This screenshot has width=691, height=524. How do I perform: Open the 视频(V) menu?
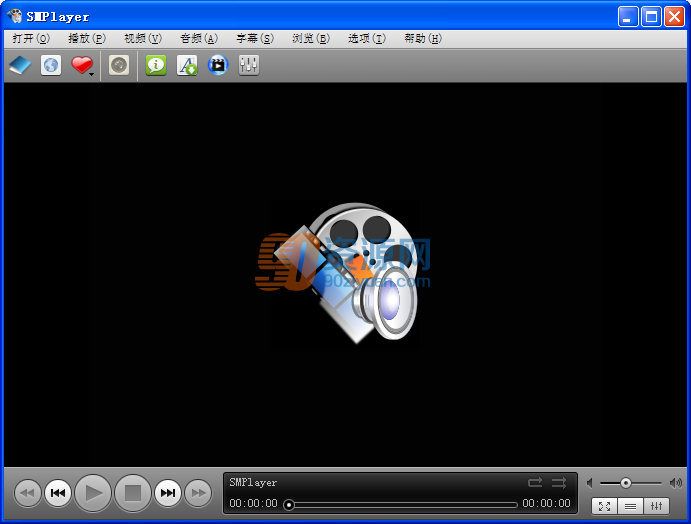coord(143,39)
